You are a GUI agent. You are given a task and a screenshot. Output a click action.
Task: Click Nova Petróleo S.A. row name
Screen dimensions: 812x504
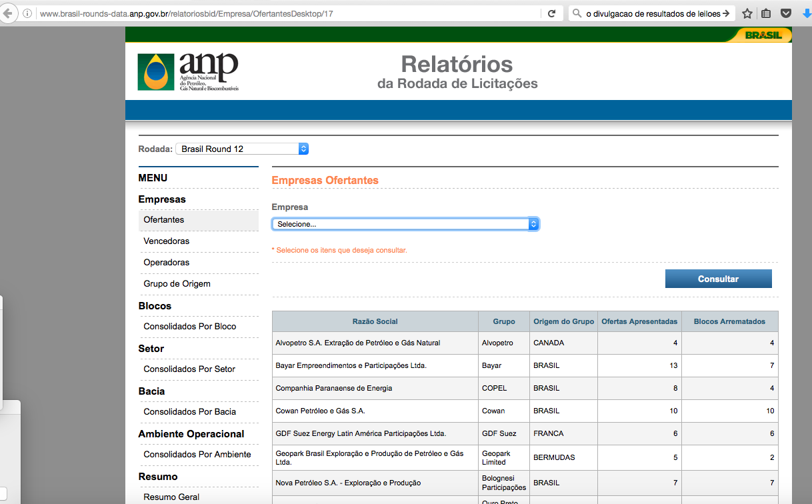pyautogui.click(x=348, y=483)
